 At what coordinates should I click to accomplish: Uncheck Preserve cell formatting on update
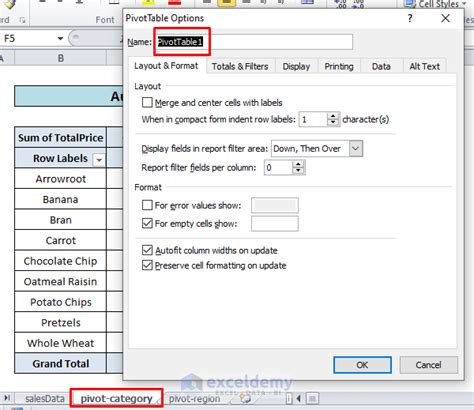pyautogui.click(x=147, y=265)
